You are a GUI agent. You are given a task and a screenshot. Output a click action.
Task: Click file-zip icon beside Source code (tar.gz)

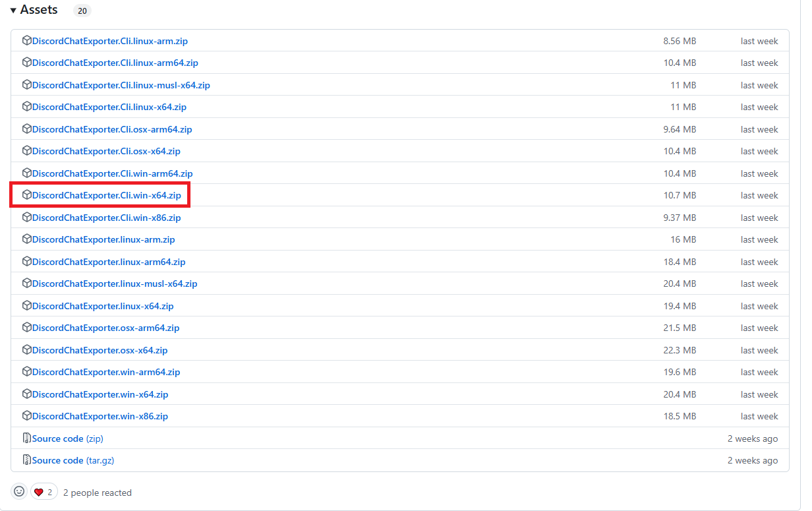tap(27, 460)
